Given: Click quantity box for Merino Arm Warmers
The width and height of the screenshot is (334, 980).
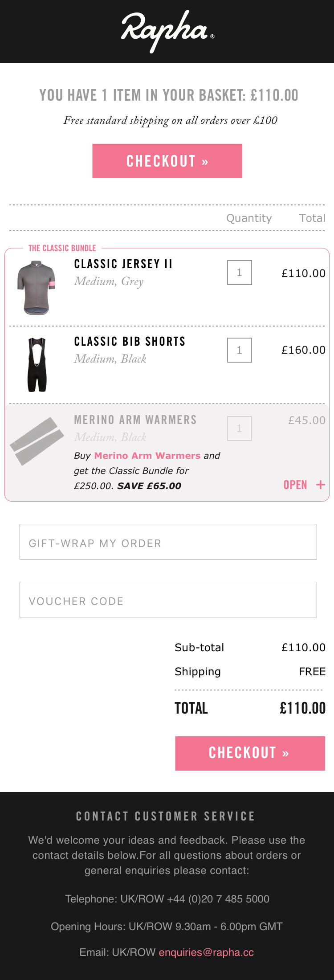Looking at the screenshot, I should point(240,429).
